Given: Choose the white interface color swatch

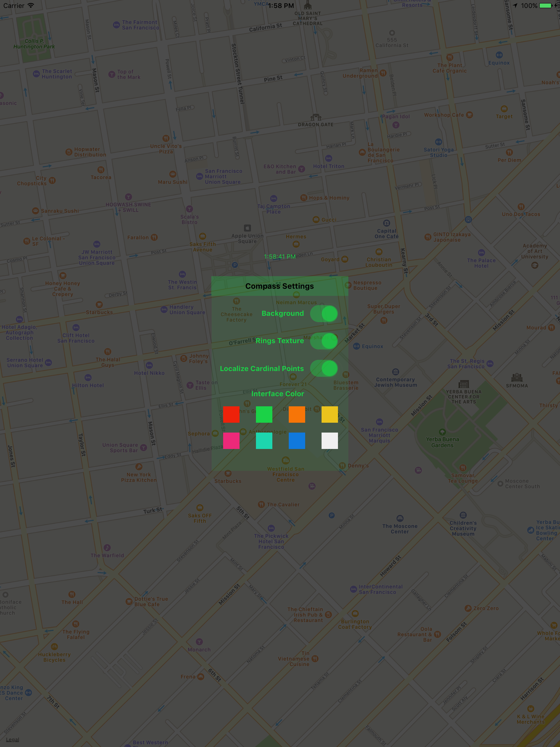Looking at the screenshot, I should pyautogui.click(x=330, y=441).
